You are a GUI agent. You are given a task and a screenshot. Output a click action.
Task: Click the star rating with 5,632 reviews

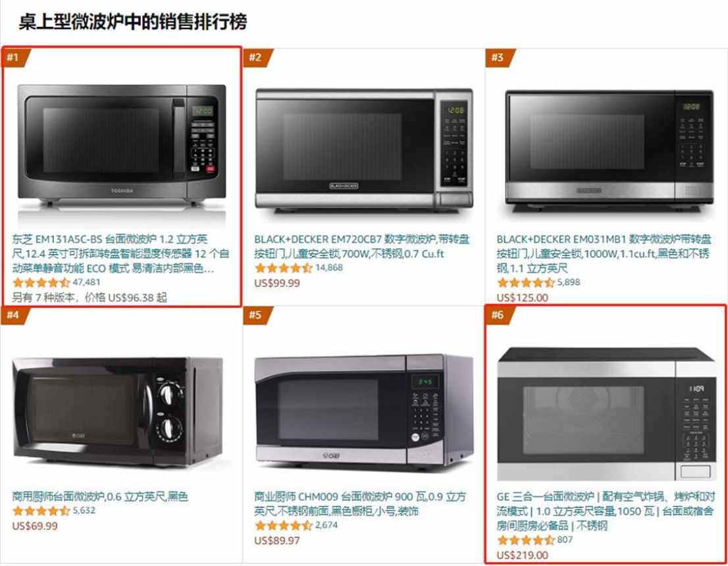tap(41, 511)
